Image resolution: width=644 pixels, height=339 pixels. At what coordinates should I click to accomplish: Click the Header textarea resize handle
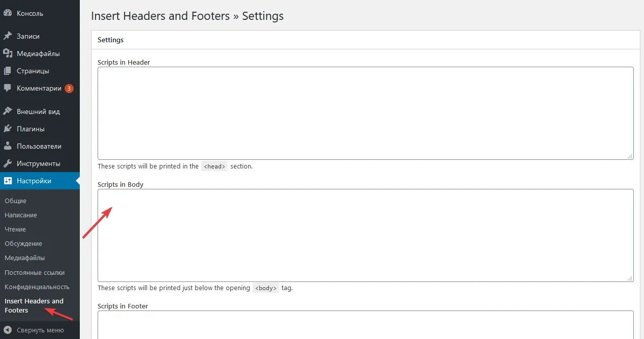tap(630, 156)
